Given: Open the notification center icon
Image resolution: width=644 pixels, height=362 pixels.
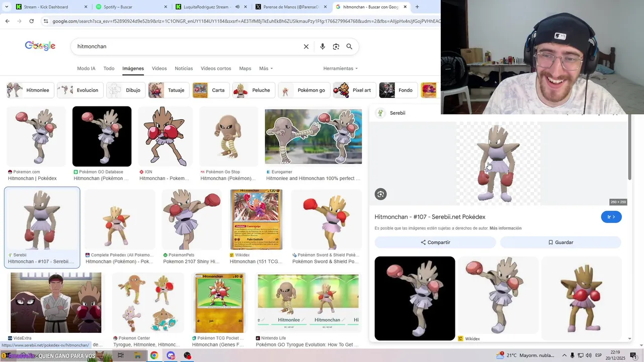Looking at the screenshot, I should coord(633,355).
